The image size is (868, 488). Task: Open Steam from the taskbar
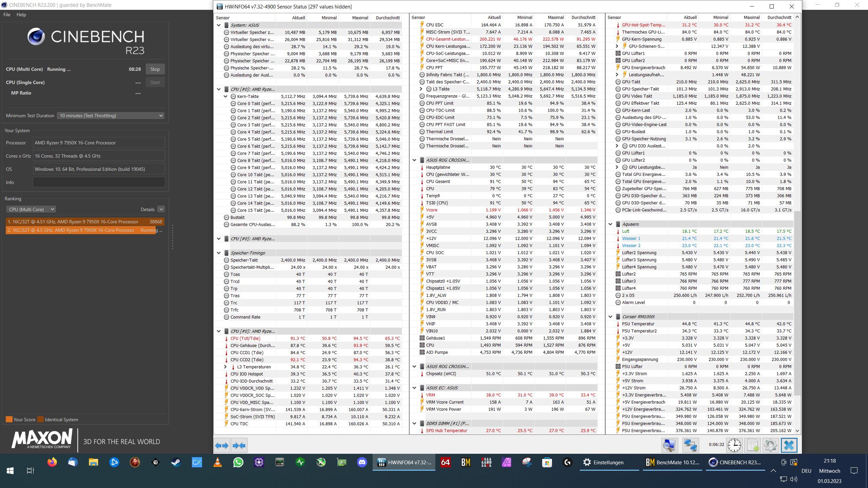click(176, 462)
